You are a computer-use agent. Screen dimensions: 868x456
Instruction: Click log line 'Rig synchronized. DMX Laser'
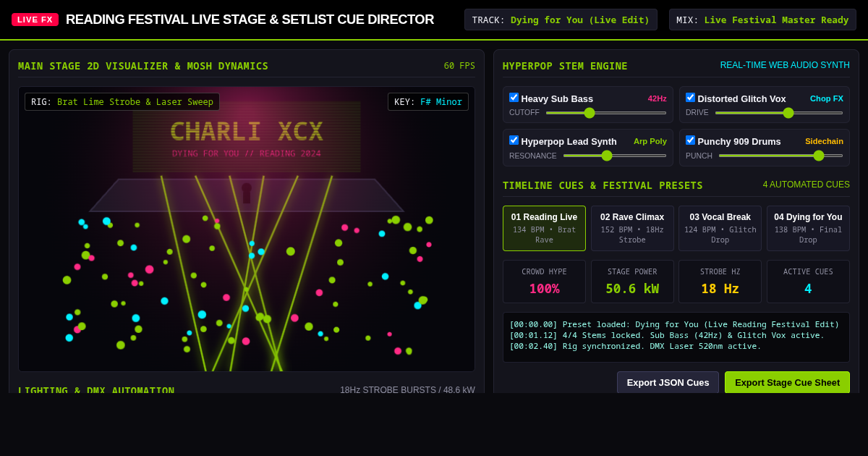click(x=635, y=346)
